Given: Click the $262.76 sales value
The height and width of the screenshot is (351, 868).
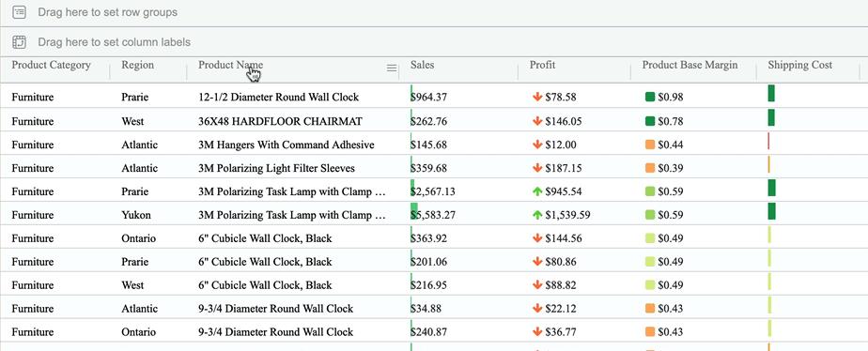Looking at the screenshot, I should click(x=429, y=121).
